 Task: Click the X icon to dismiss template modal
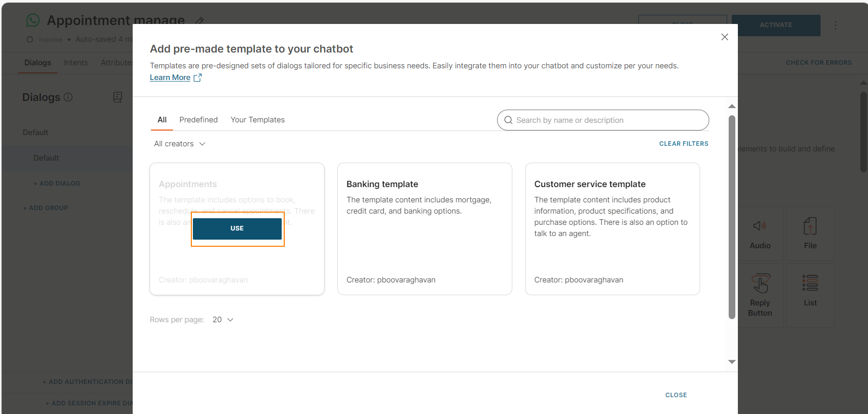coord(724,37)
